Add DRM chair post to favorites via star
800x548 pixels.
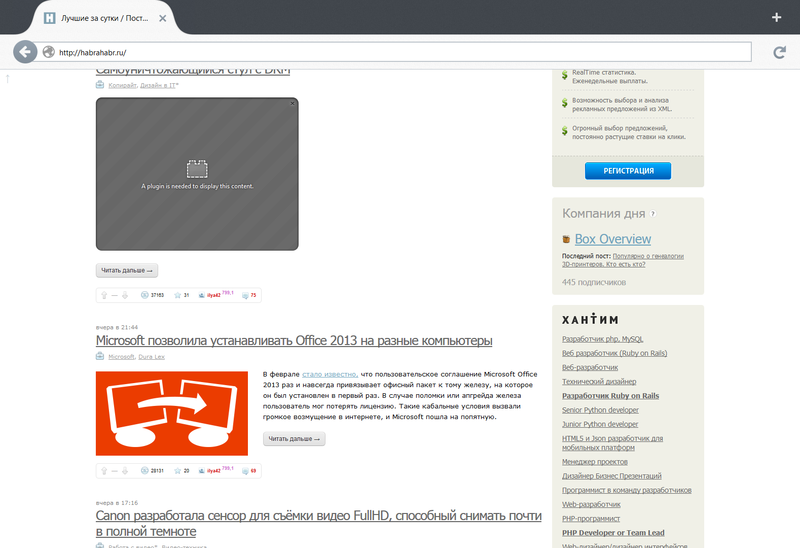(178, 295)
